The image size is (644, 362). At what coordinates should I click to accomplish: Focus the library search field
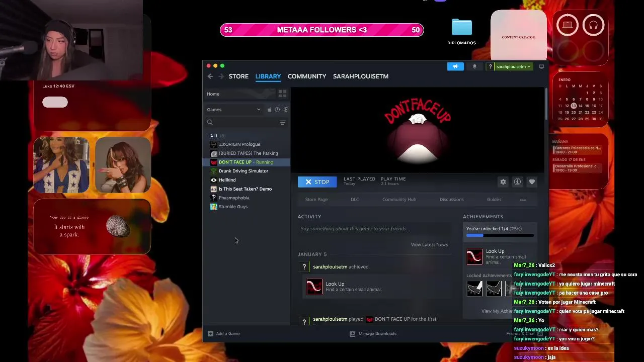coord(240,123)
